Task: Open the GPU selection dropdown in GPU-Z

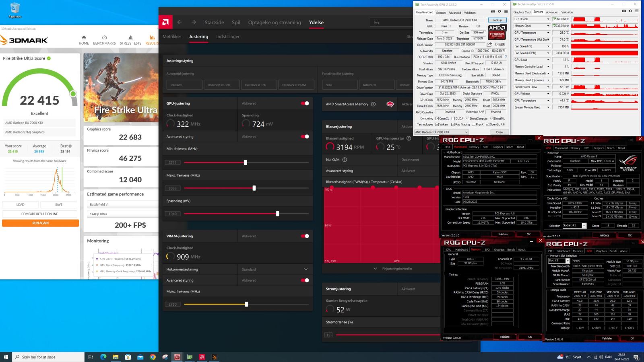Action: point(442,132)
